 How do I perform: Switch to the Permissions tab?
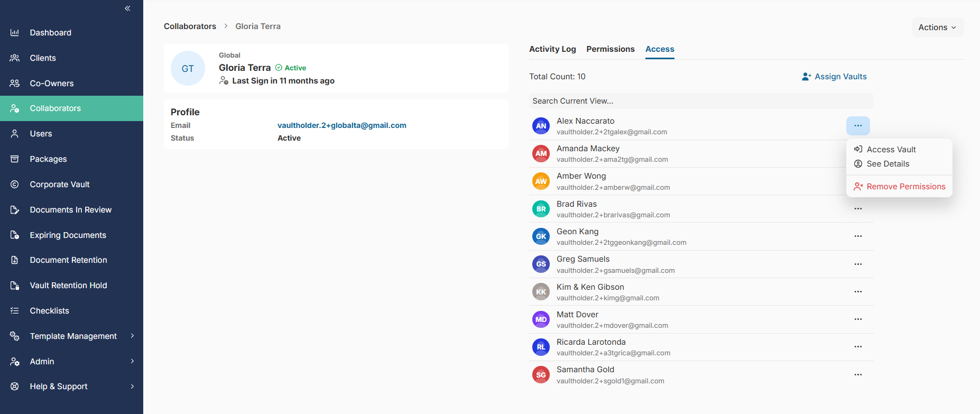[x=611, y=49]
